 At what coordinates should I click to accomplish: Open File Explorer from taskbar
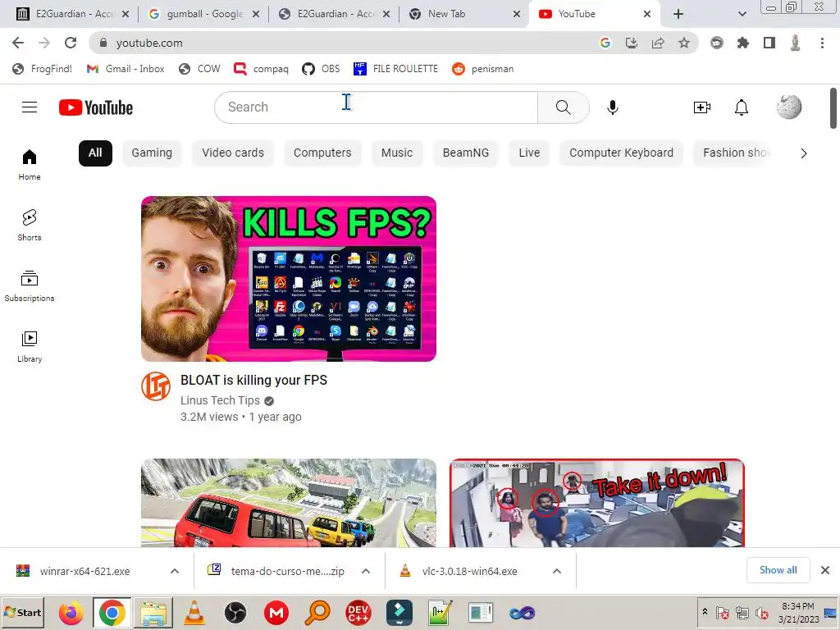[x=153, y=612]
